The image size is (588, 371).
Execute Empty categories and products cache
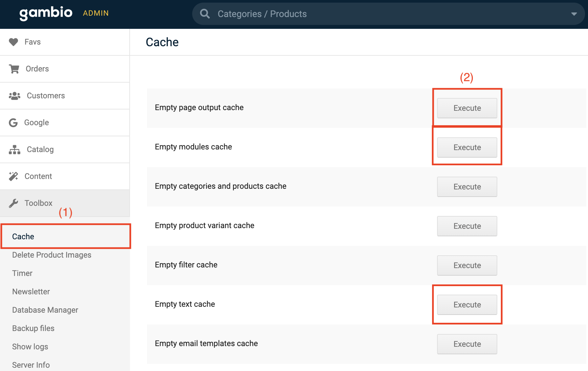click(x=467, y=187)
